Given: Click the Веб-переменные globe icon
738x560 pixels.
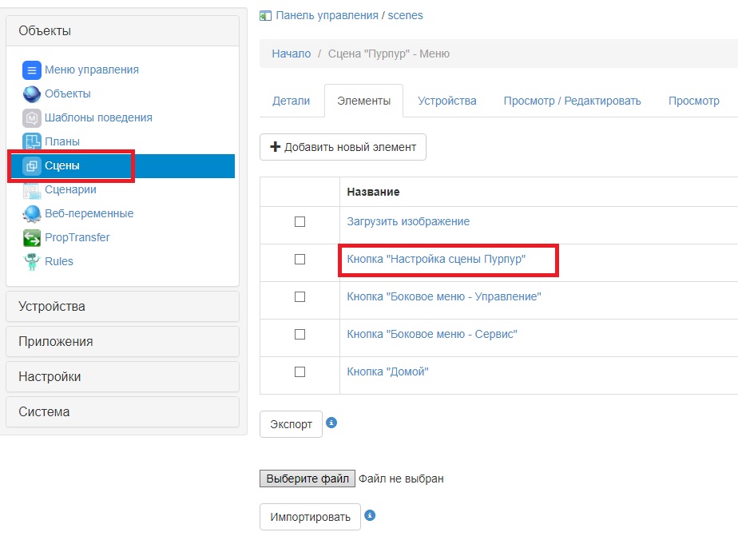Looking at the screenshot, I should tap(31, 213).
